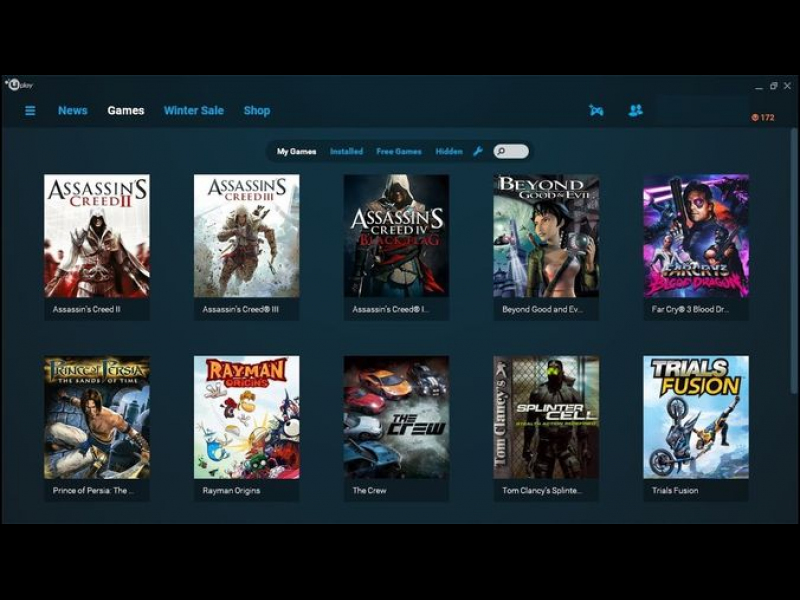Select the My Games filter
800x600 pixels.
(x=296, y=152)
